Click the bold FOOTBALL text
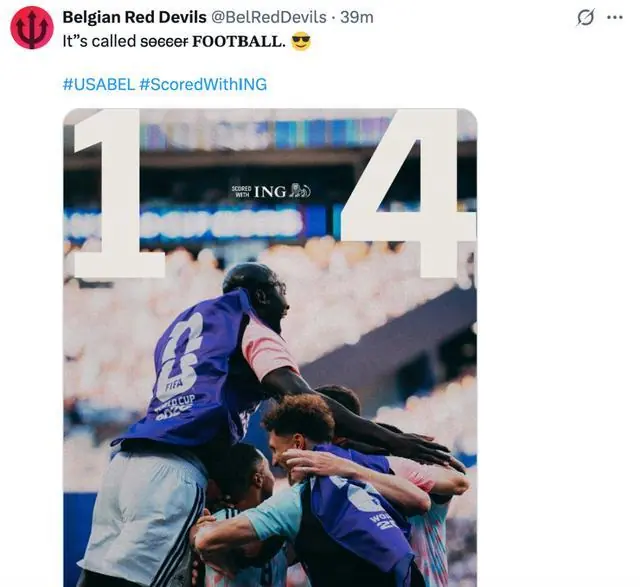Viewport: 640px width, 587px height. pos(238,42)
